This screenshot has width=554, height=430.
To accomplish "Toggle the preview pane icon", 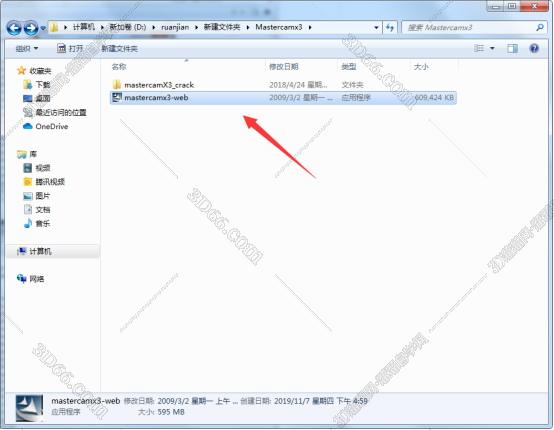I will (x=512, y=48).
